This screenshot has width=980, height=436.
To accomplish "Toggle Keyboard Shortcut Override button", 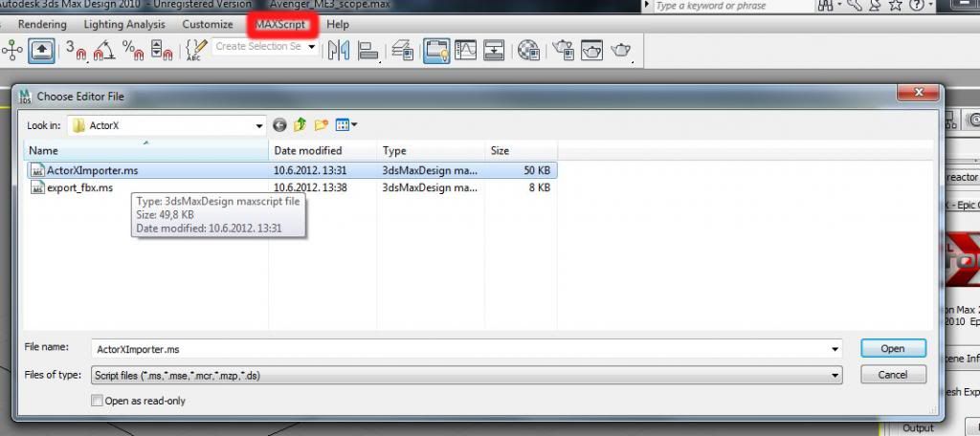I will (41, 51).
